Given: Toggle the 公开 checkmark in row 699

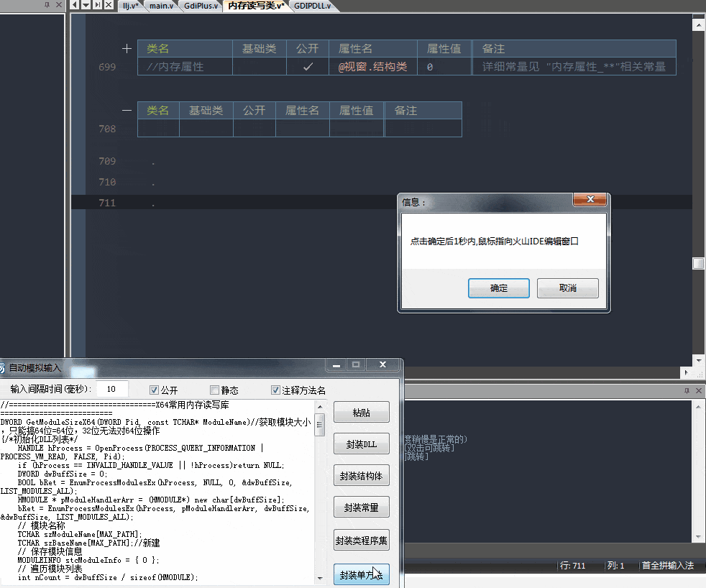Looking at the screenshot, I should click(308, 67).
